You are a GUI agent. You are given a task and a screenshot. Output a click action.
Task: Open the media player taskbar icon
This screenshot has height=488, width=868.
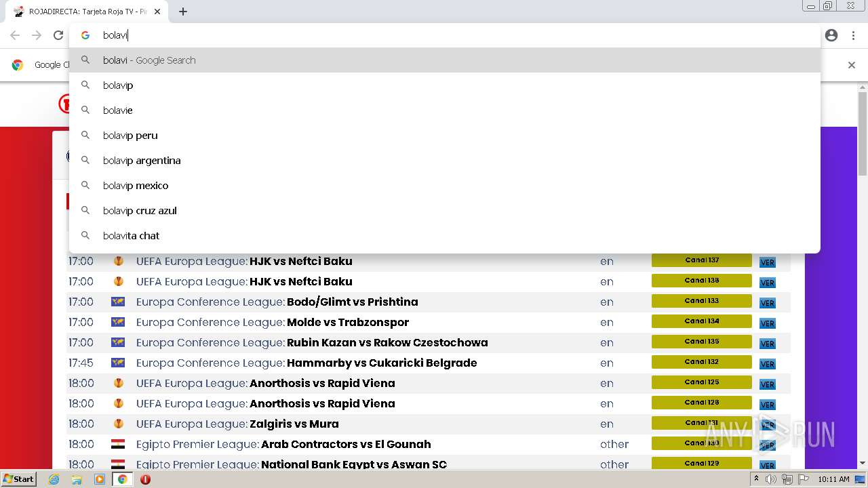pos(100,479)
